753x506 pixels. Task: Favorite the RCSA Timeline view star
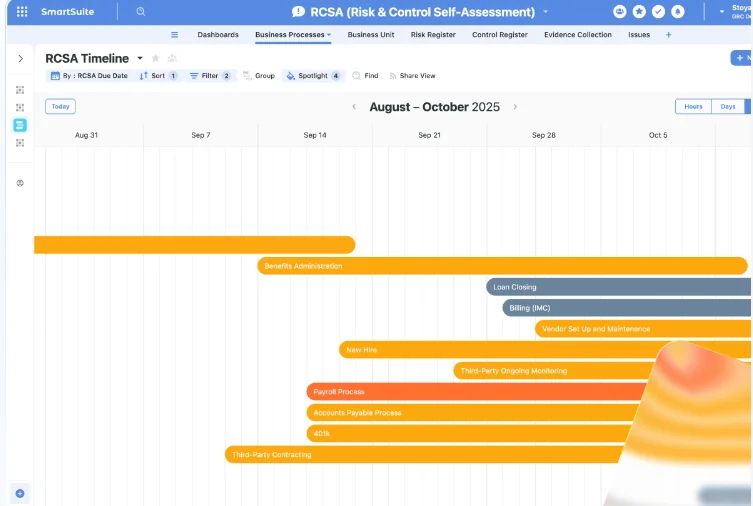[x=155, y=58]
